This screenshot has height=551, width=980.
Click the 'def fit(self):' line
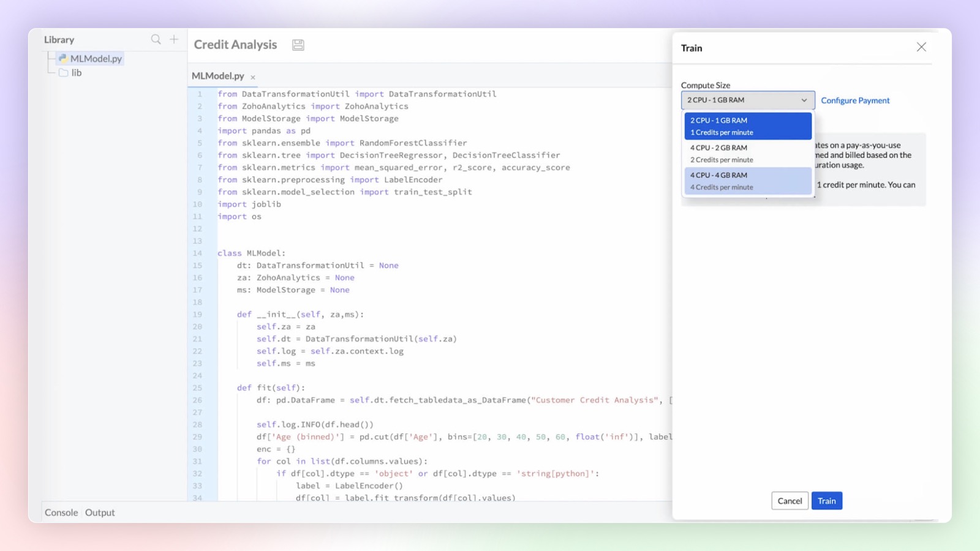point(271,388)
